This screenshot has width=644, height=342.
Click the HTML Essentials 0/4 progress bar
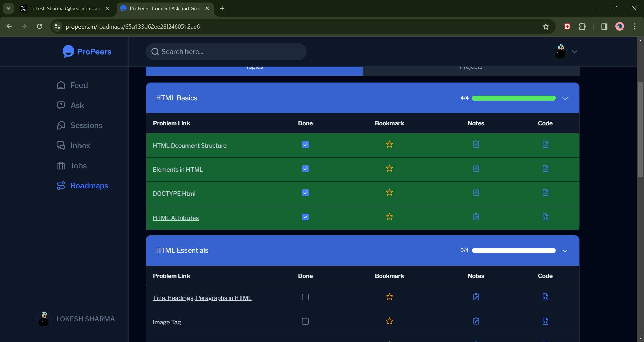pos(514,250)
